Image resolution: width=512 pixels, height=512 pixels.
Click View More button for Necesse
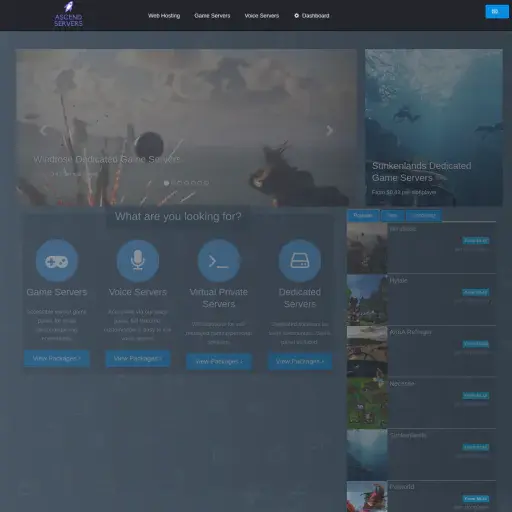click(476, 395)
